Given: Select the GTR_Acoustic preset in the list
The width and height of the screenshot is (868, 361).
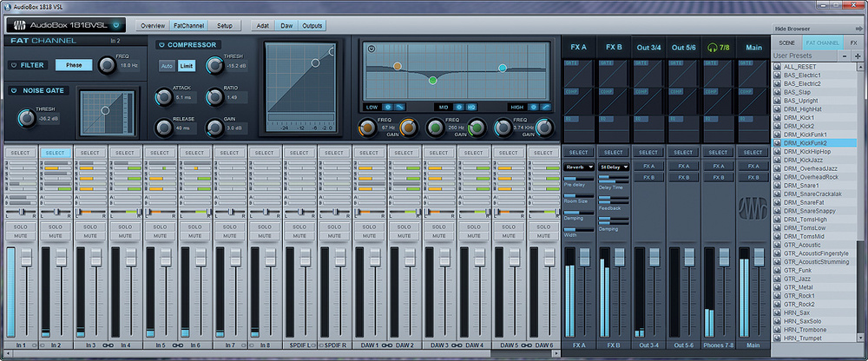Looking at the screenshot, I should click(802, 245).
